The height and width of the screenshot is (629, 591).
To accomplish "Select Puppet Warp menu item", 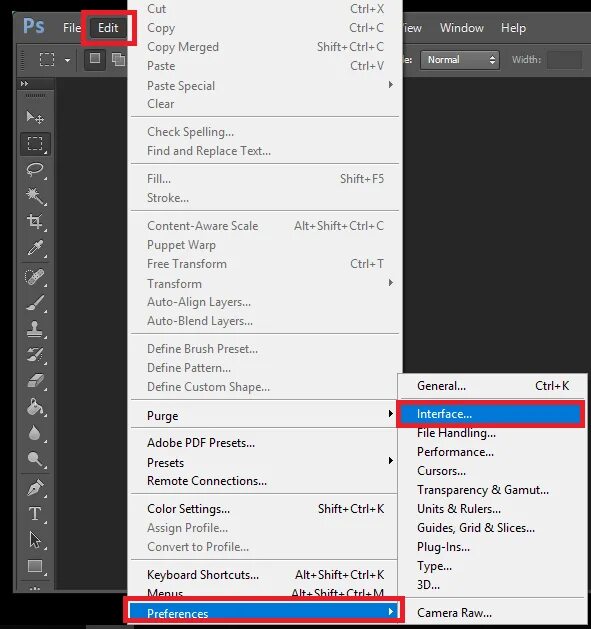I will point(265,244).
